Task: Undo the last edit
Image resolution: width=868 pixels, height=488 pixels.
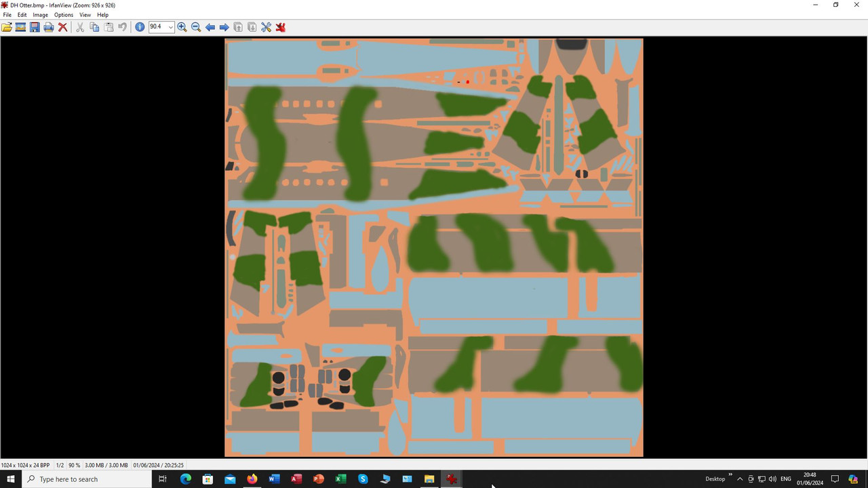Action: coord(122,26)
